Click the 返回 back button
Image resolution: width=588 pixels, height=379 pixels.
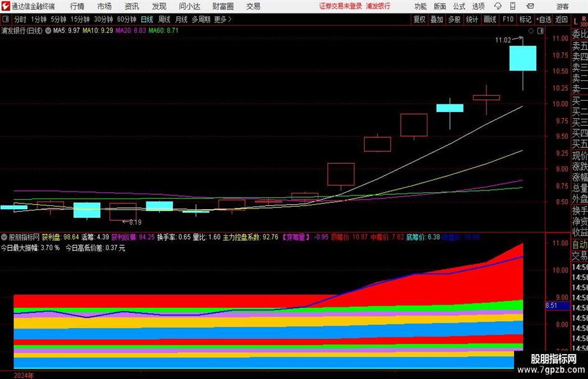click(562, 19)
